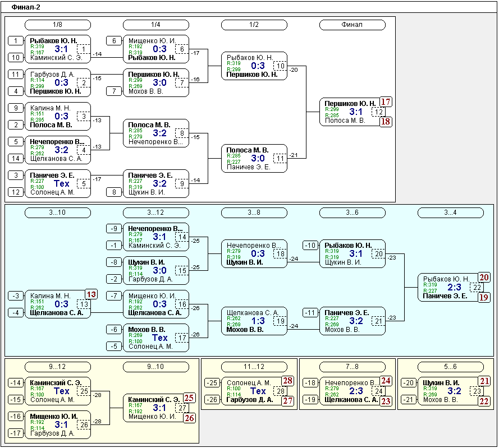Select place badge 13 beside Калина М. Н.

[91, 294]
